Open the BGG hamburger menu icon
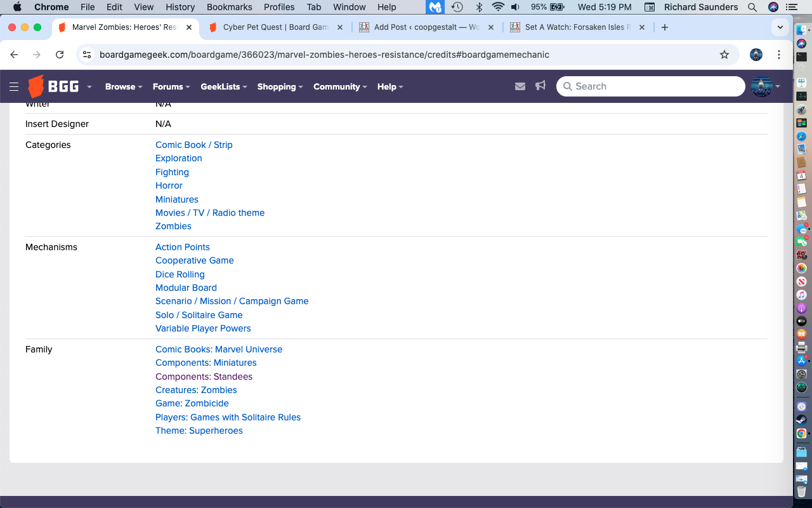812x508 pixels. point(14,87)
